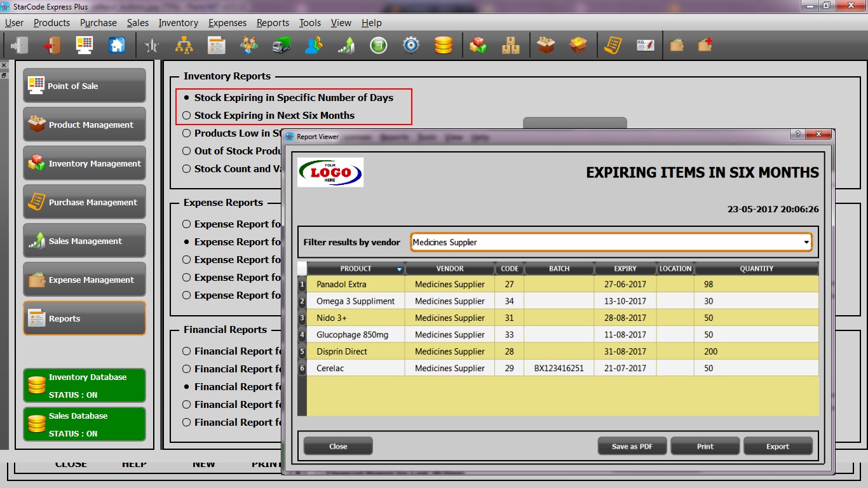This screenshot has height=488, width=868.
Task: Open the Reports menu
Action: pyautogui.click(x=273, y=22)
